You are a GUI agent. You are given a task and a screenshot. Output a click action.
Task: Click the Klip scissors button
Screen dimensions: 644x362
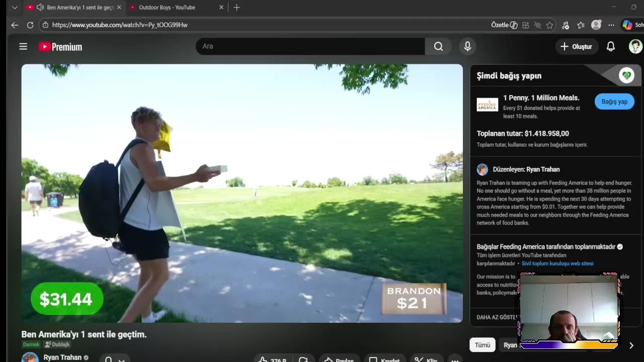pyautogui.click(x=426, y=360)
